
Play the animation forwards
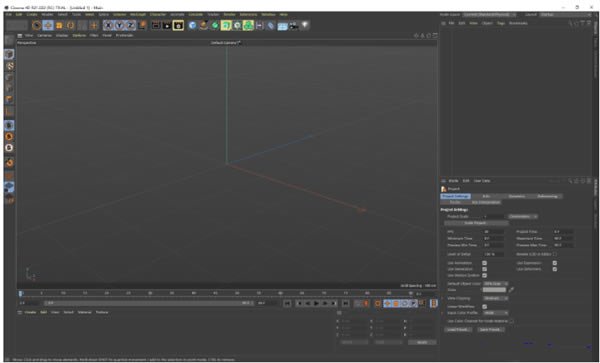pyautogui.click(x=316, y=303)
